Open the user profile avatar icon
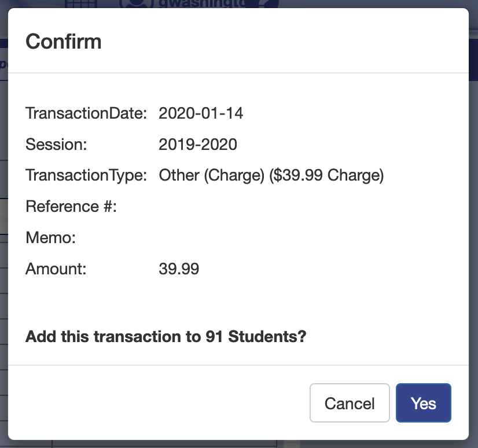The width and height of the screenshot is (478, 448). pos(135,3)
